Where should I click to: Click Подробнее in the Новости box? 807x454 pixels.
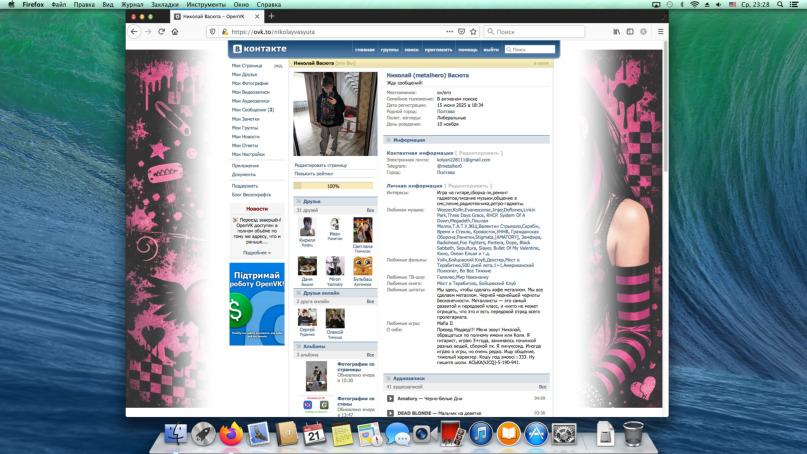pos(256,253)
